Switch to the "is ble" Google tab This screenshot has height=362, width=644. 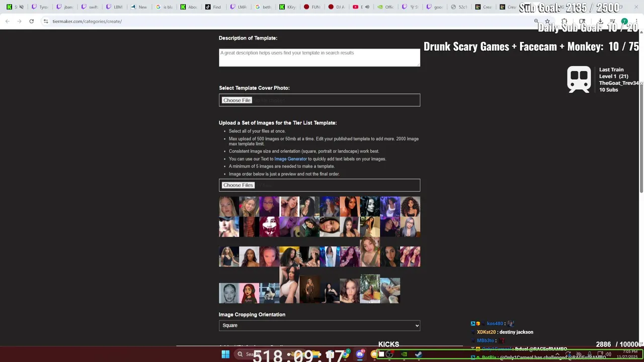point(164,7)
